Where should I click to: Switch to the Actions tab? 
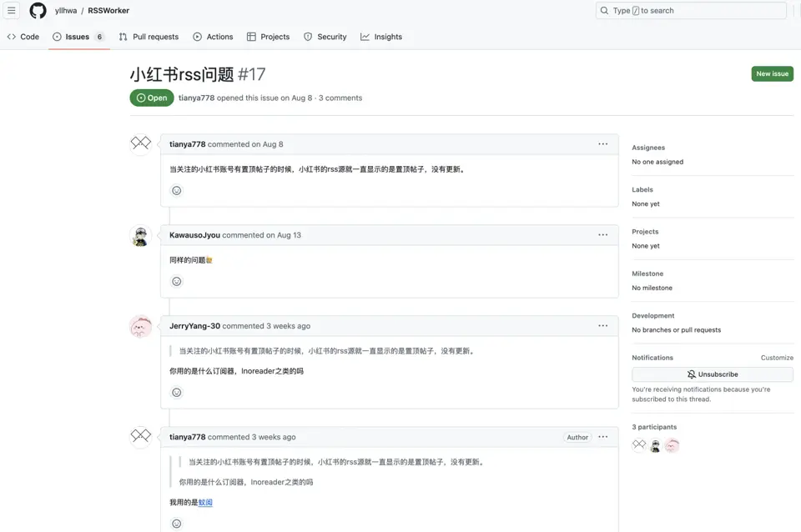coord(213,37)
